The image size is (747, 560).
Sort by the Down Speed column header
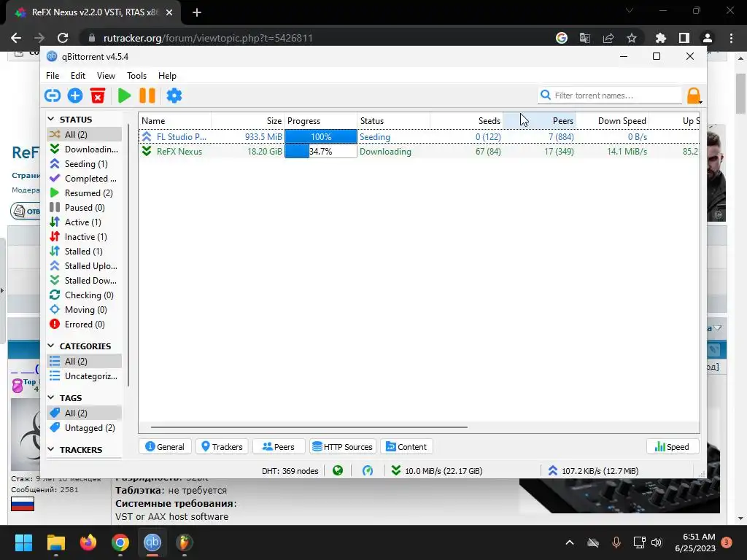click(612, 121)
